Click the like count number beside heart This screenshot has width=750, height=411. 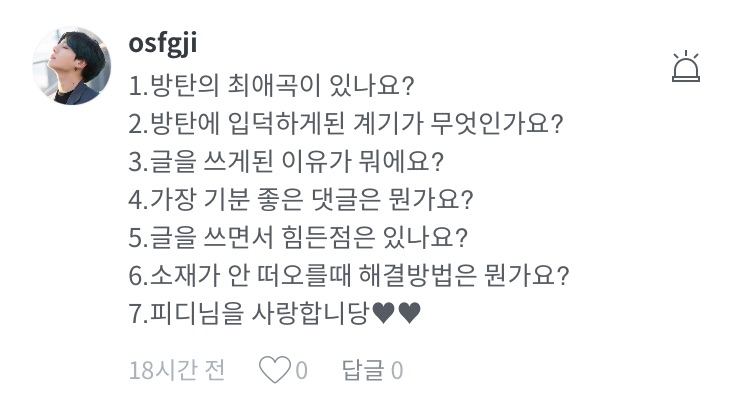(x=301, y=371)
